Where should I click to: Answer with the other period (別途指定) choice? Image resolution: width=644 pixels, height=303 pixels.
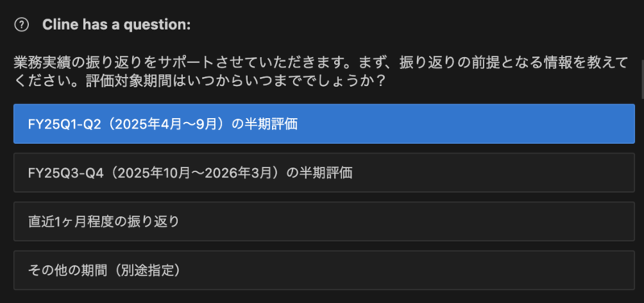click(324, 270)
